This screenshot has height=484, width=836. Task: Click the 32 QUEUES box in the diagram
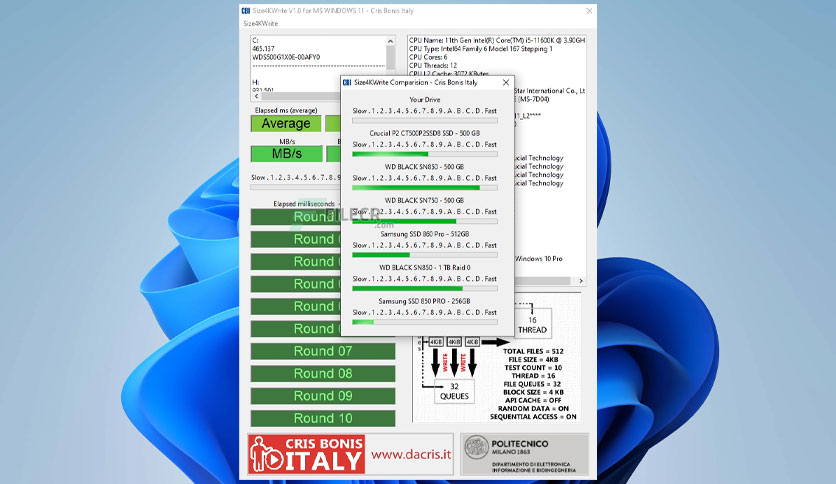coord(454,391)
